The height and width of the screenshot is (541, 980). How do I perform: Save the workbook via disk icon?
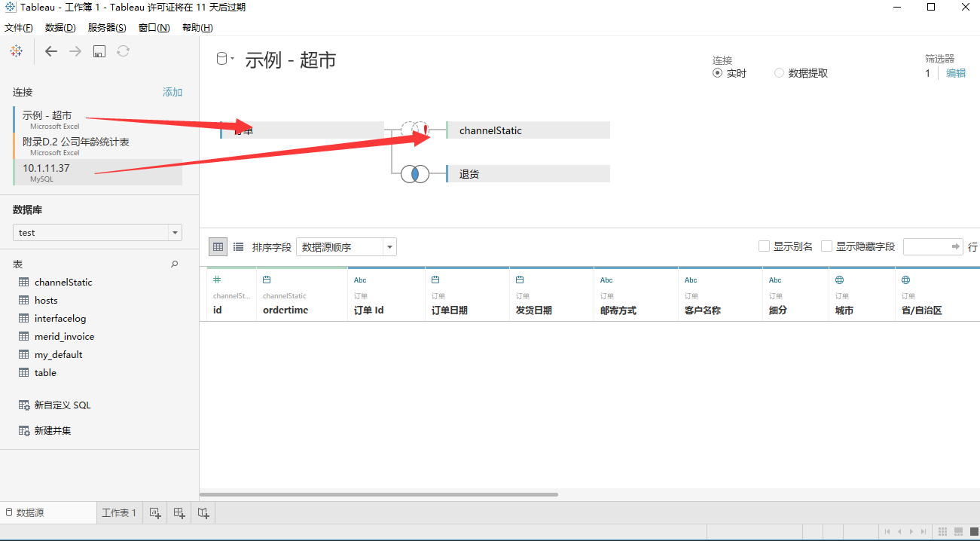click(x=99, y=51)
